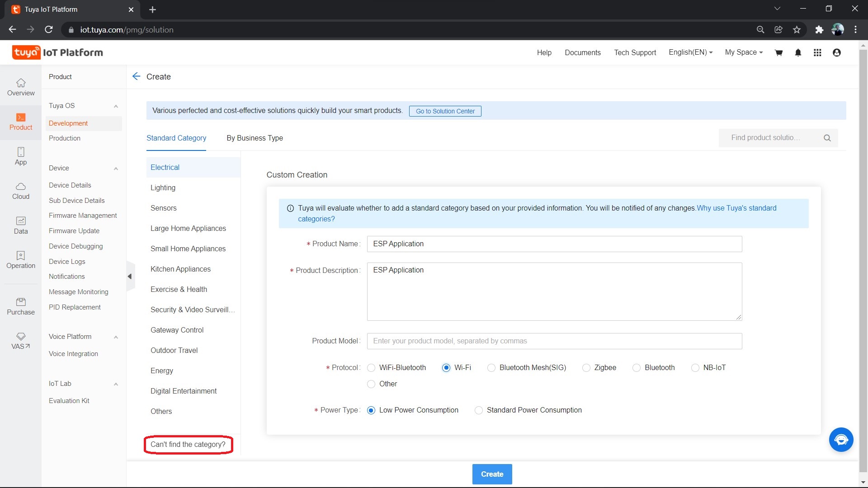868x488 pixels.
Task: Click the back arrow beside Create
Action: [136, 76]
